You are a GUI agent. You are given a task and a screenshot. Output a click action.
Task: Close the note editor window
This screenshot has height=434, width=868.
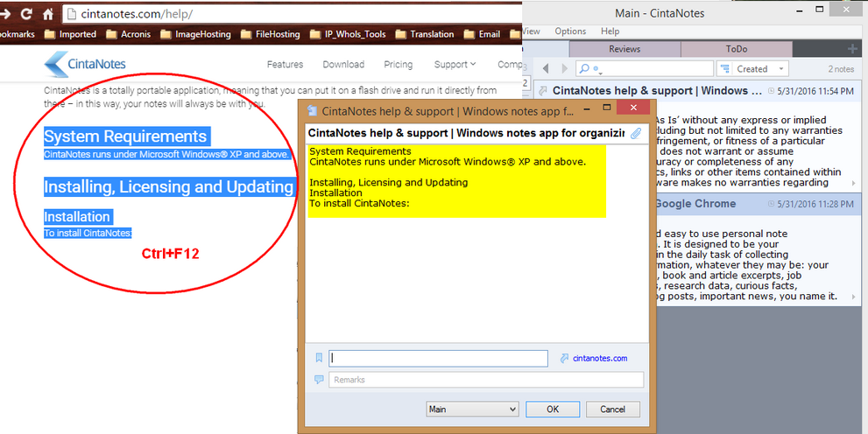pos(633,108)
